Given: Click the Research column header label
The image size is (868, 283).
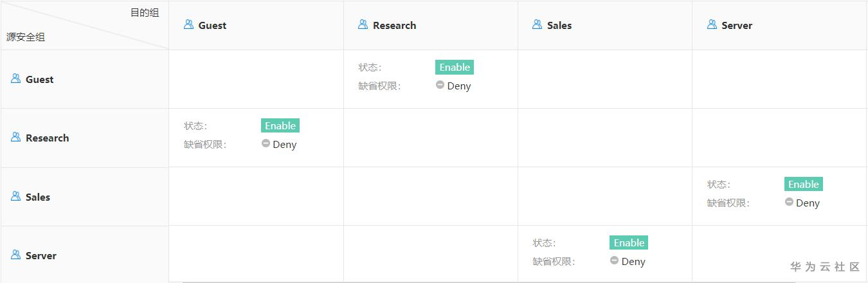Looking at the screenshot, I should click(x=394, y=26).
